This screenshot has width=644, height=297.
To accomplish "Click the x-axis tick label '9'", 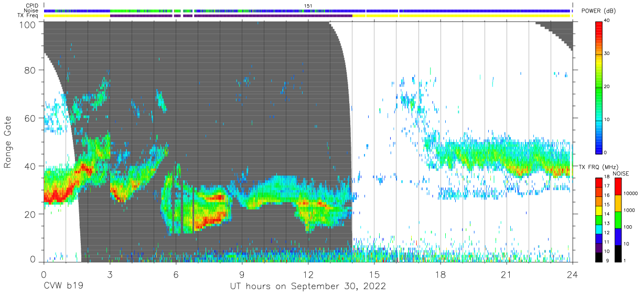I will click(x=242, y=274).
